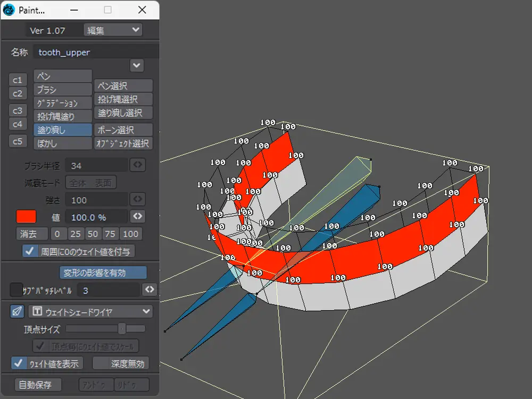Click the pen icon beside display mode dropdown
The width and height of the screenshot is (532, 399).
[18, 311]
